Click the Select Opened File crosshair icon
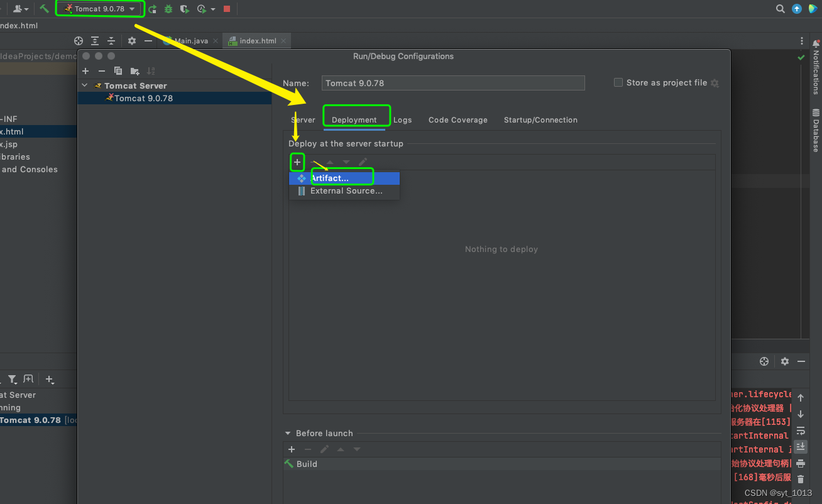 79,41
